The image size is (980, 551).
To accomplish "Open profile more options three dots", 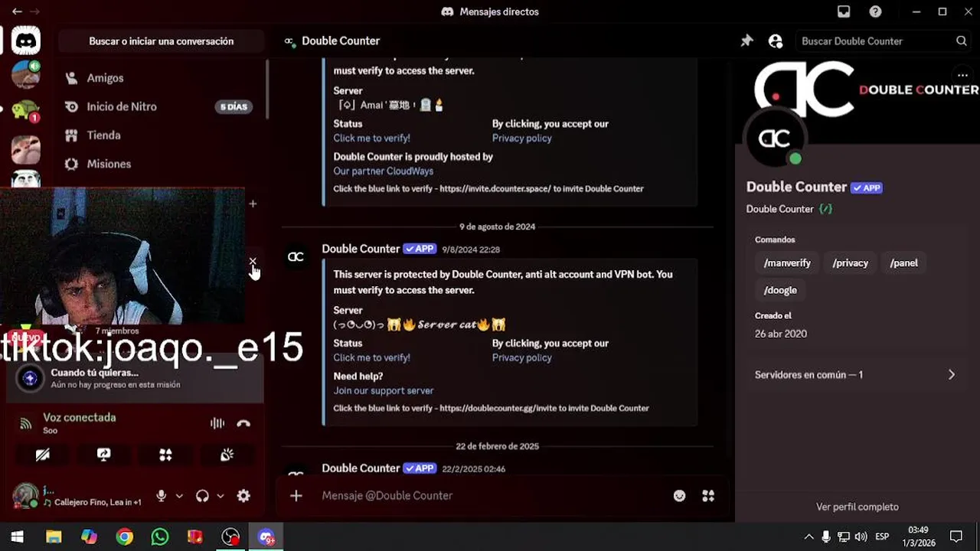I will [962, 75].
